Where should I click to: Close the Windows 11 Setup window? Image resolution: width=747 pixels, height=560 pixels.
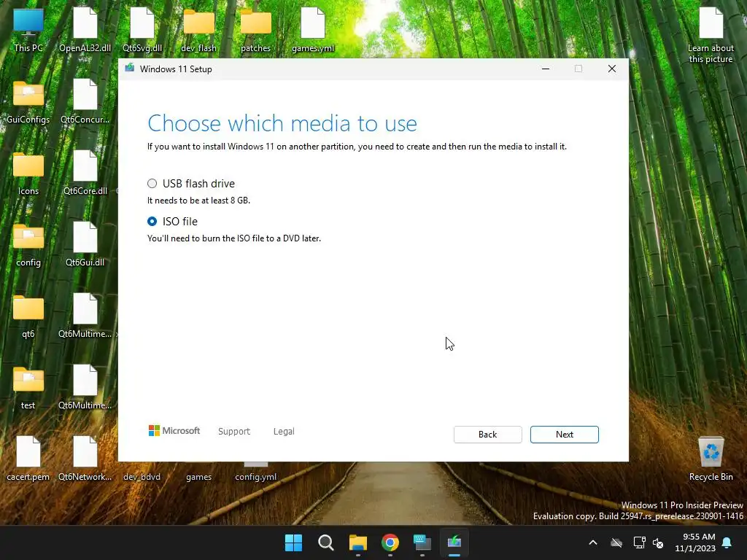(x=612, y=69)
